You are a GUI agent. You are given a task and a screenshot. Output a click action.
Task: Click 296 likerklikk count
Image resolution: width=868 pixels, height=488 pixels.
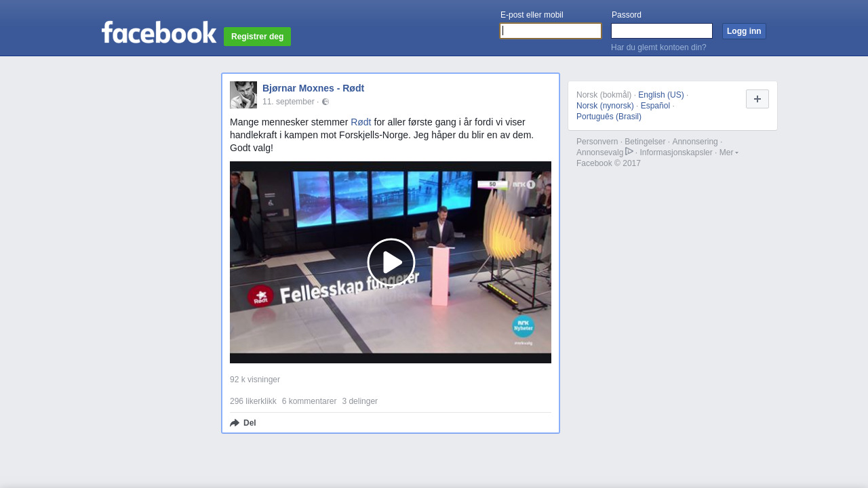[x=253, y=401]
